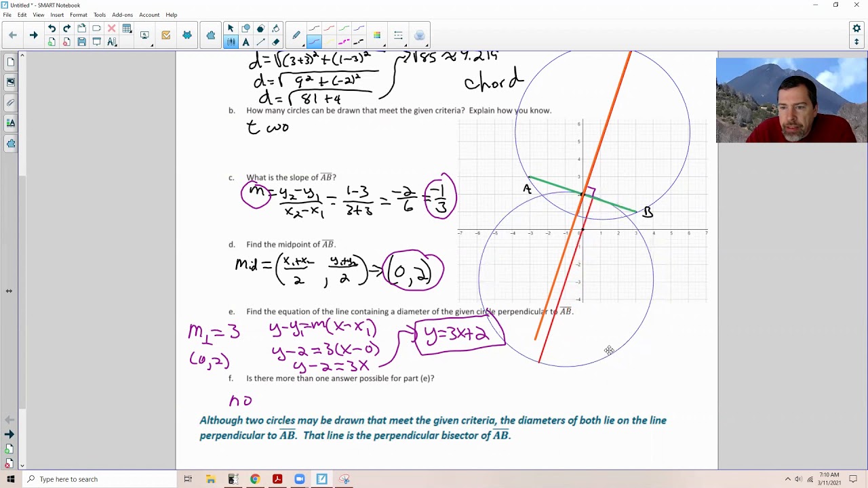
Task: Open the Table insert dropdown
Action: click(127, 28)
